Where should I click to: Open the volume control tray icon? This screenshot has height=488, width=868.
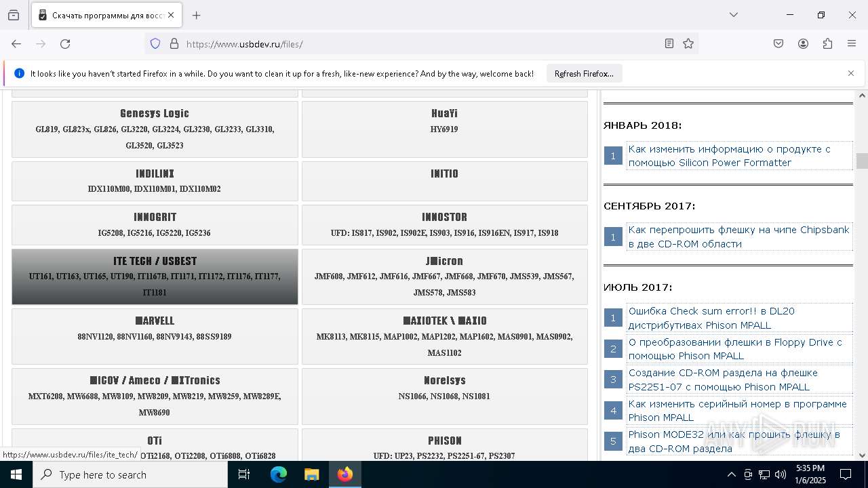pyautogui.click(x=781, y=474)
